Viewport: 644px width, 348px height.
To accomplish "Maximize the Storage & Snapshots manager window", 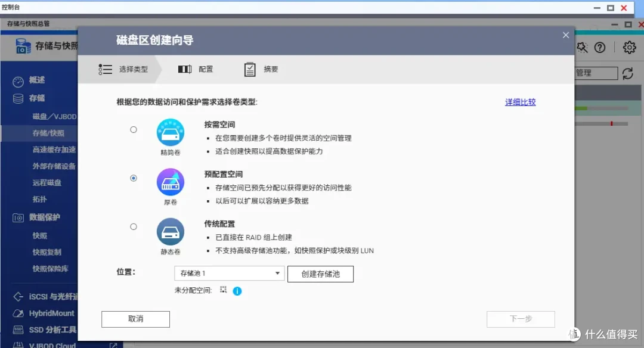I will pos(628,24).
